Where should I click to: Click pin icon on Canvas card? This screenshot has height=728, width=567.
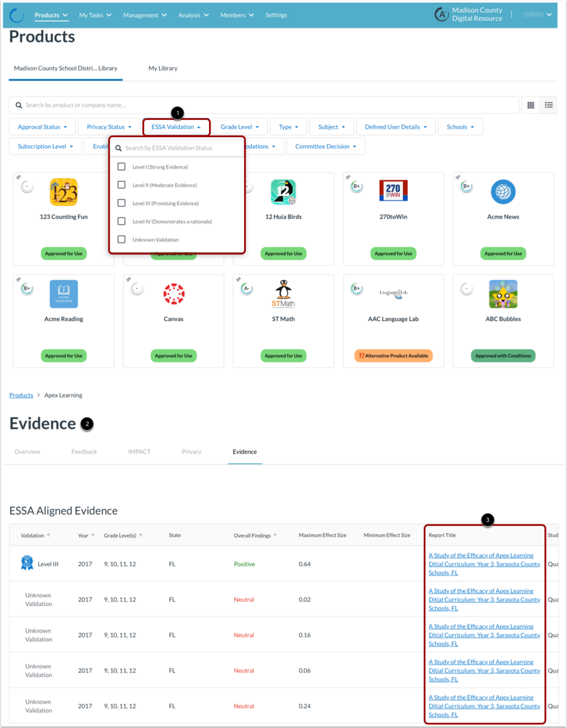click(128, 280)
